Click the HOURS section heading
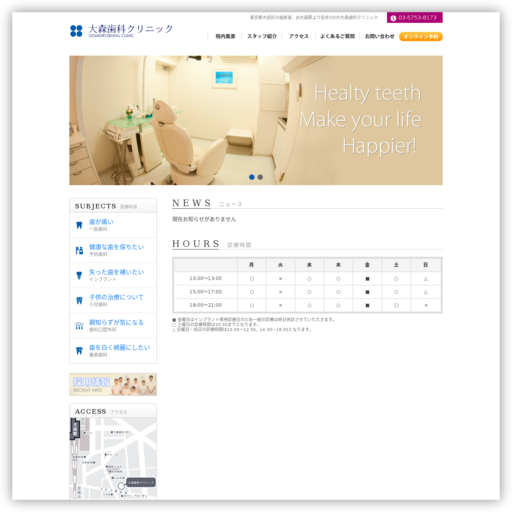This screenshot has width=512, height=512. [x=196, y=244]
